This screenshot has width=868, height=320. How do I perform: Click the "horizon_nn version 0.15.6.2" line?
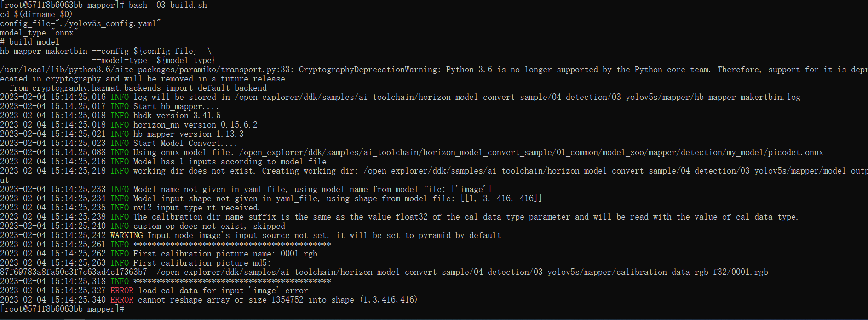[195, 125]
